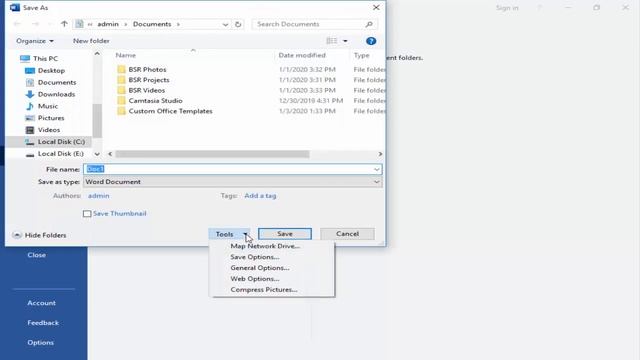Click the admin breadcrumb chevron
This screenshot has height=360, width=640.
[x=125, y=24]
